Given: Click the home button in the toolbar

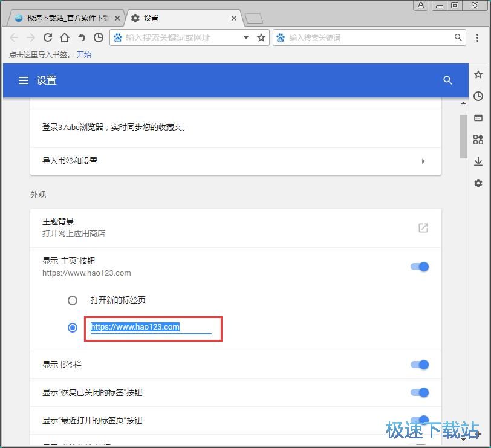Looking at the screenshot, I should pos(65,37).
